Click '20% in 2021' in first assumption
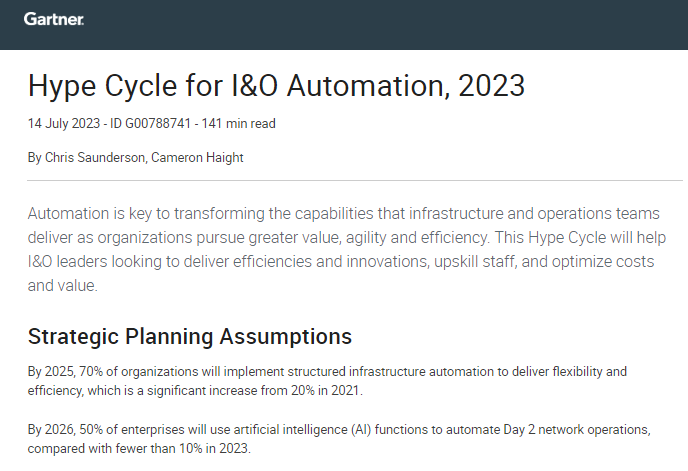688x471 pixels. click(326, 391)
